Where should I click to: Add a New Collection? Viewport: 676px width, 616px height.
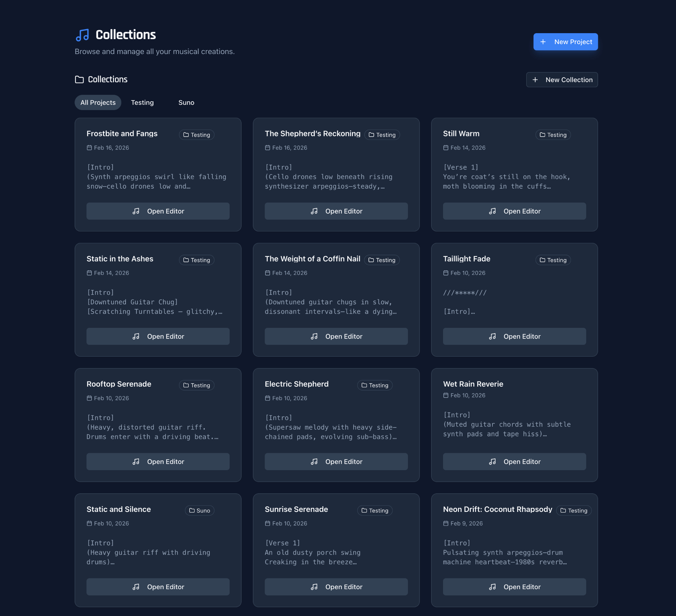point(562,80)
